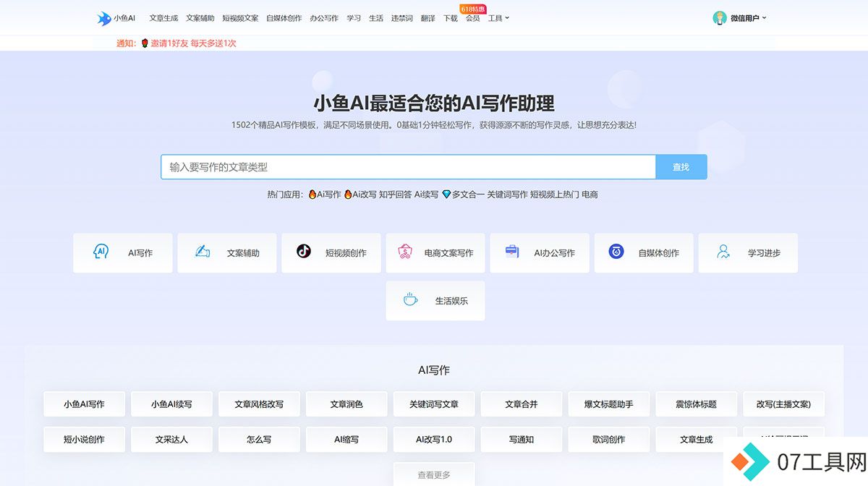The image size is (868, 486).
Task: Click the 查找 search button
Action: point(681,167)
